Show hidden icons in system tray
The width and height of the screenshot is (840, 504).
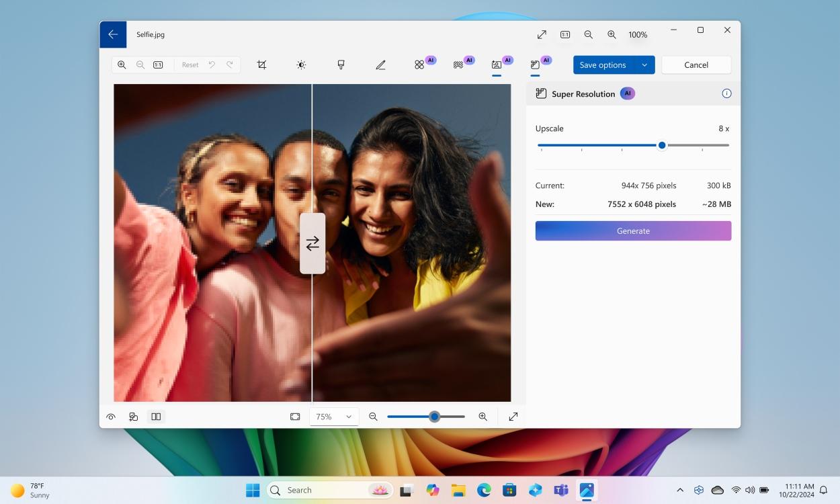(680, 490)
